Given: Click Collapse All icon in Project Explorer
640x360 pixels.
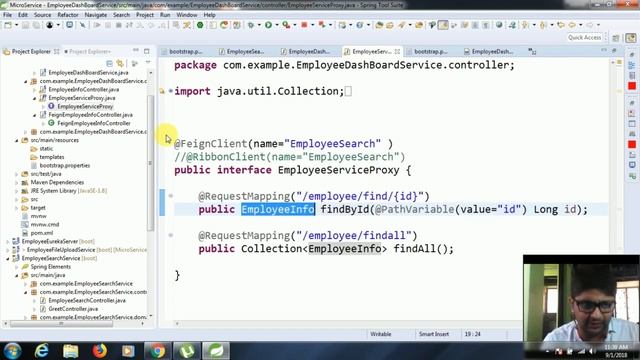Looking at the screenshot, I should pos(109,63).
